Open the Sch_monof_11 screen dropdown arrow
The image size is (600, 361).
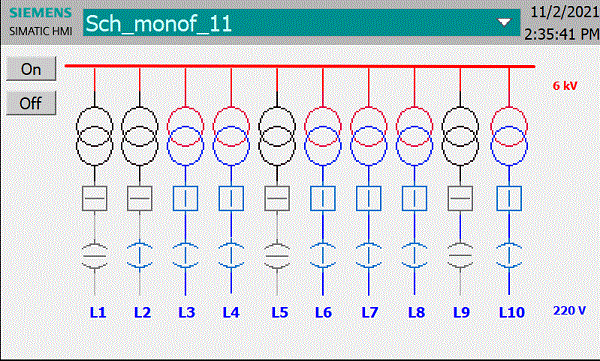pyautogui.click(x=504, y=23)
